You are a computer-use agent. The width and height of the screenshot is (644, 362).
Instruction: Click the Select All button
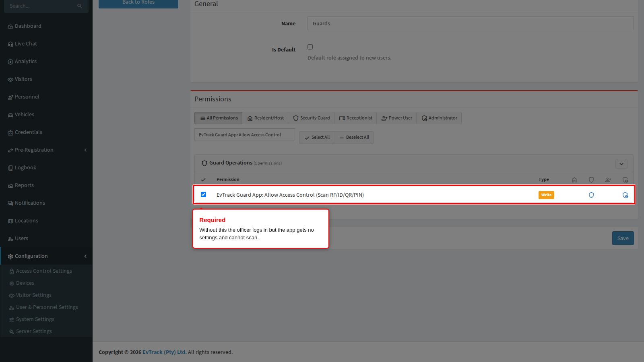pos(317,138)
